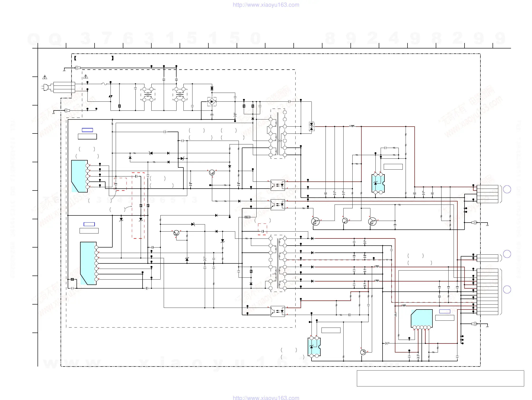Click the topmost blue circle at right edge
The width and height of the screenshot is (532, 400).
(x=507, y=189)
